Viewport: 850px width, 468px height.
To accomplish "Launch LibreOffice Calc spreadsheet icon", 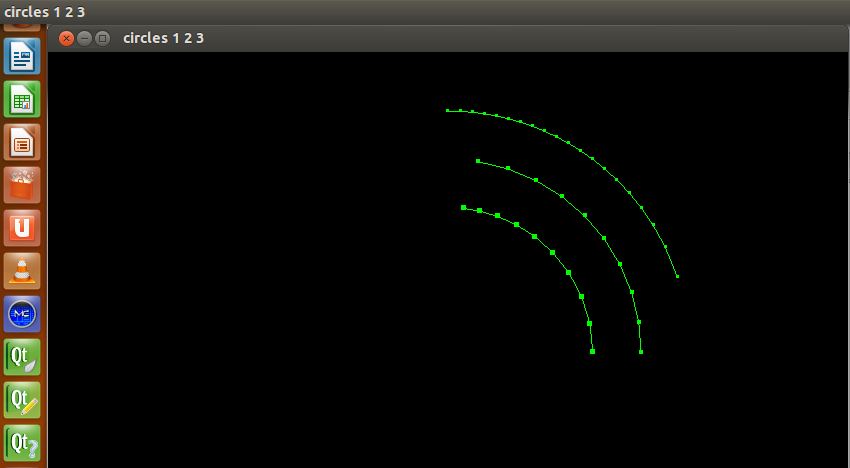I will click(x=22, y=100).
